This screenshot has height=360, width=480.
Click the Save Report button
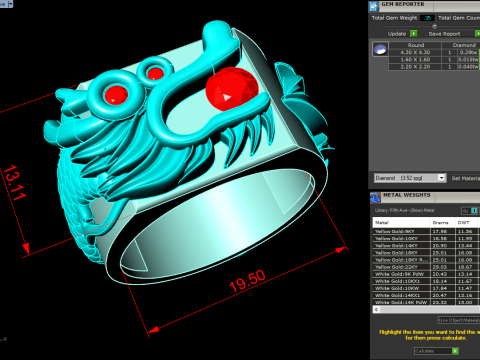click(x=453, y=34)
